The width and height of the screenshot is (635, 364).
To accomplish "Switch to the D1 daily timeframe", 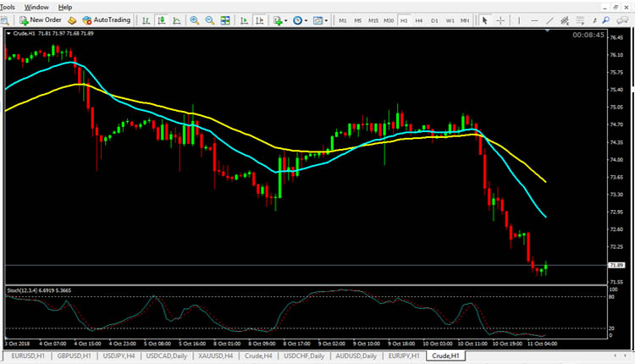I will pyautogui.click(x=434, y=20).
